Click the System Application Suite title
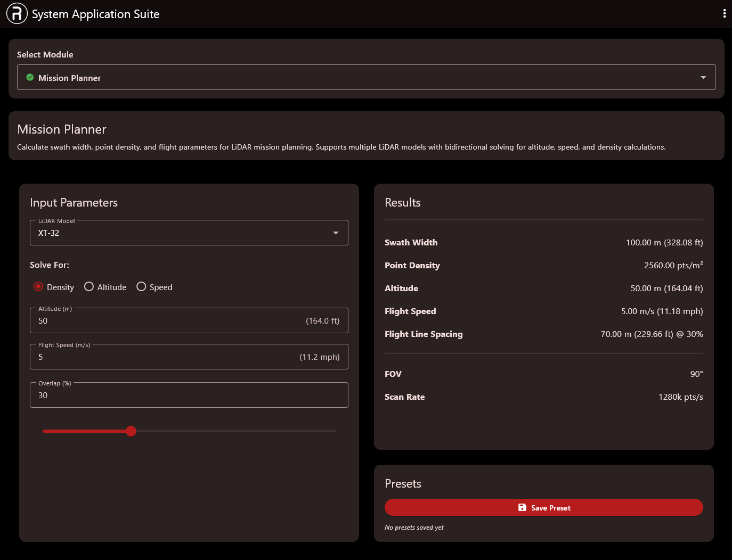The width and height of the screenshot is (732, 560). click(95, 14)
